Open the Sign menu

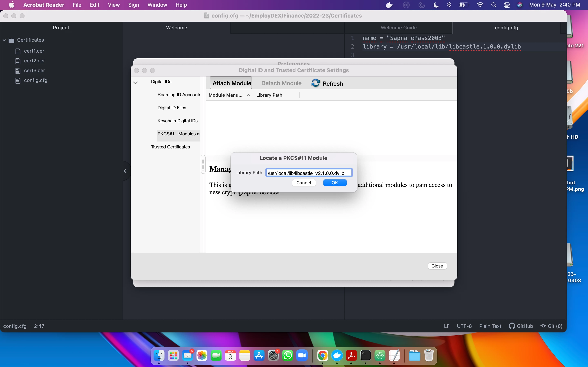pyautogui.click(x=133, y=5)
